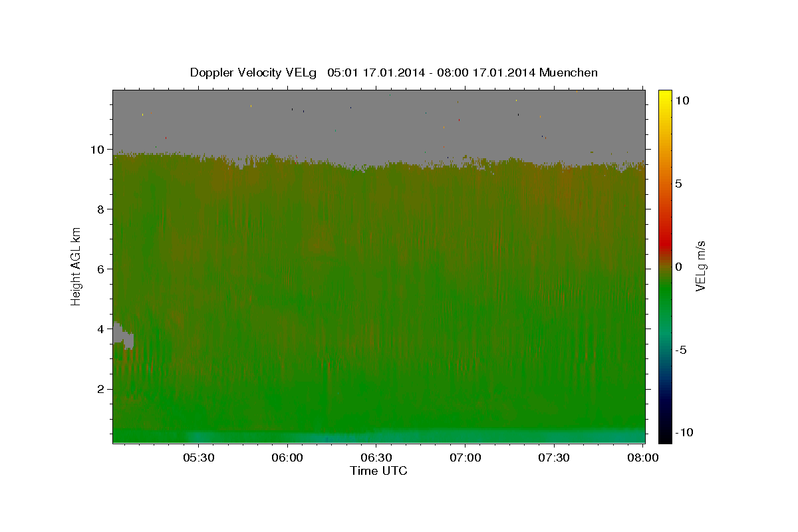Click the colorbar tick label '0'
Screen dimensions: 798x532
point(679,267)
